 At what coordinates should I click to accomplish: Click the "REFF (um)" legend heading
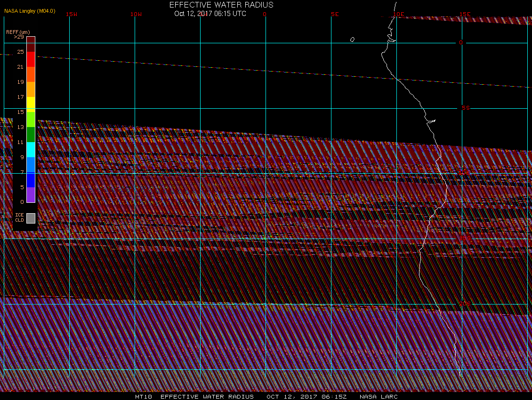pyautogui.click(x=18, y=32)
